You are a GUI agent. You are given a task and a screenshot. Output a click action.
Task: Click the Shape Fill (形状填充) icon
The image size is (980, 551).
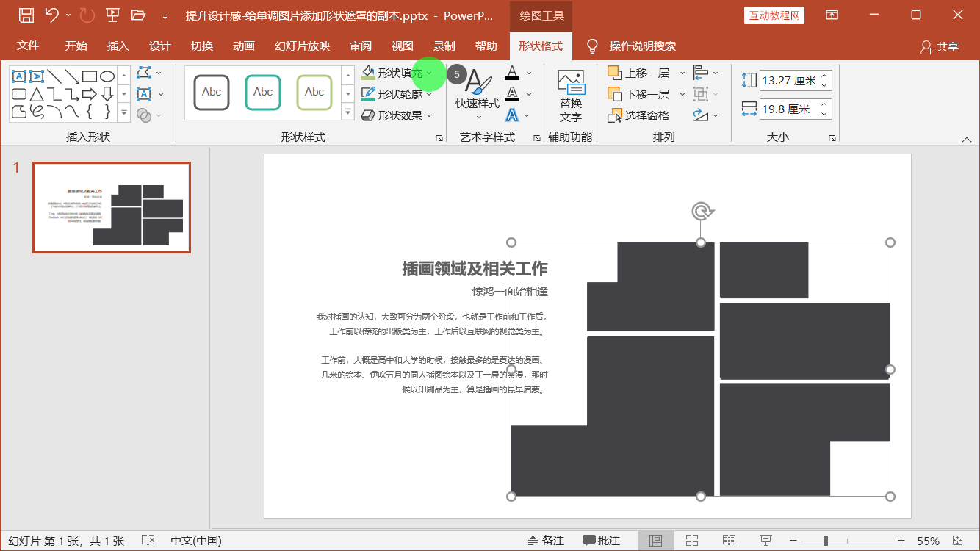coord(367,72)
